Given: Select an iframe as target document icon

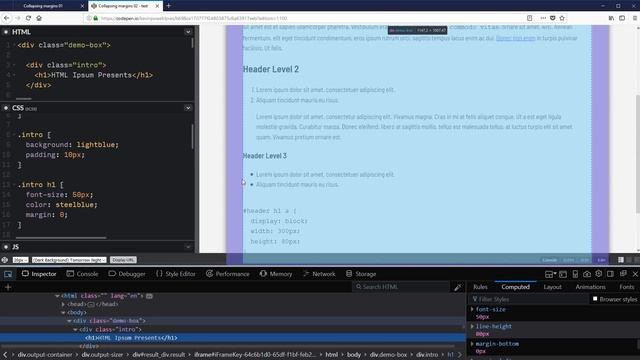Looking at the screenshot, I should click(x=551, y=274).
